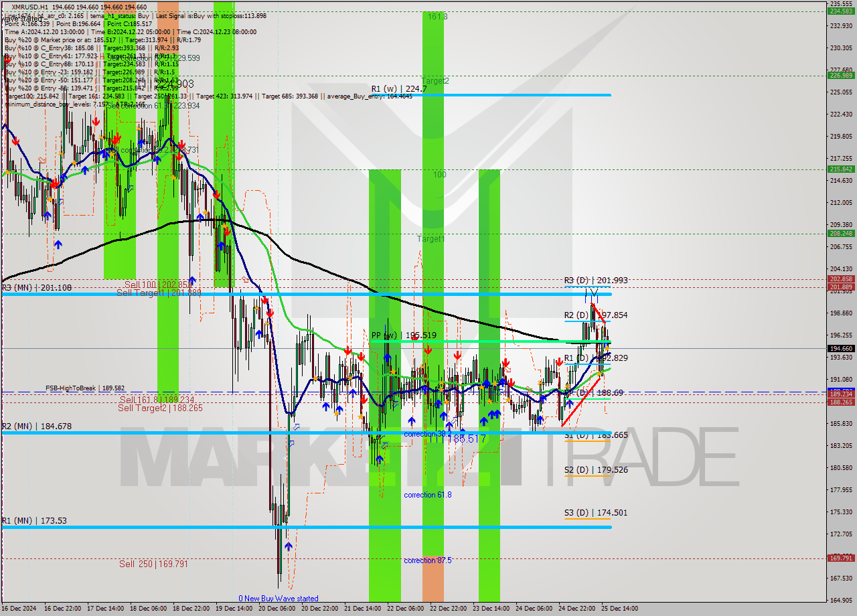The image size is (857, 616).
Task: Click the green 226.989 price tag
Action: coord(842,75)
